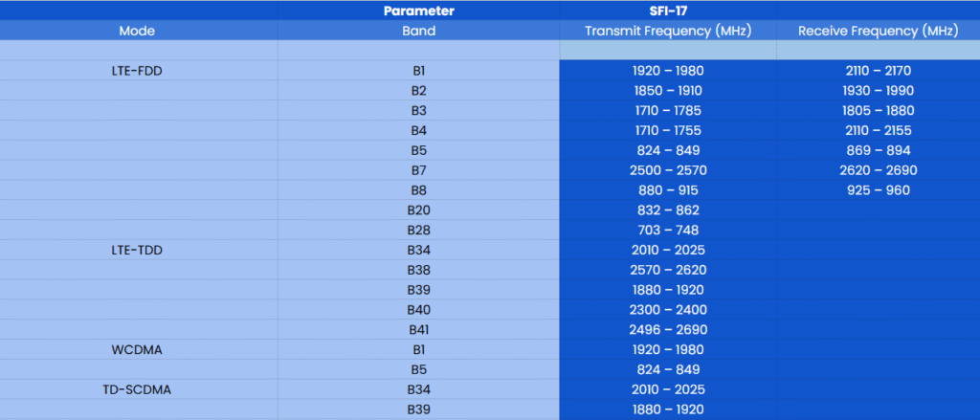Select the Band column header
The width and height of the screenshot is (980, 420).
418,31
